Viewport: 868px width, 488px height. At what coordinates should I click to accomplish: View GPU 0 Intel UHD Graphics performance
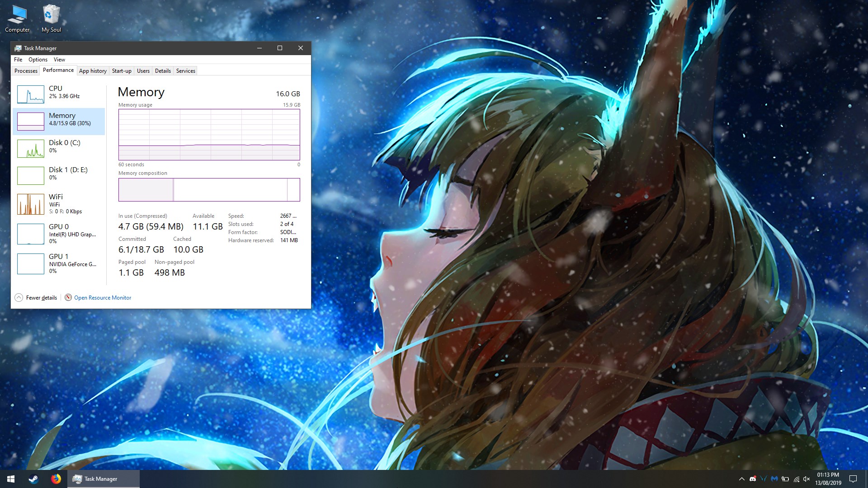[59, 234]
